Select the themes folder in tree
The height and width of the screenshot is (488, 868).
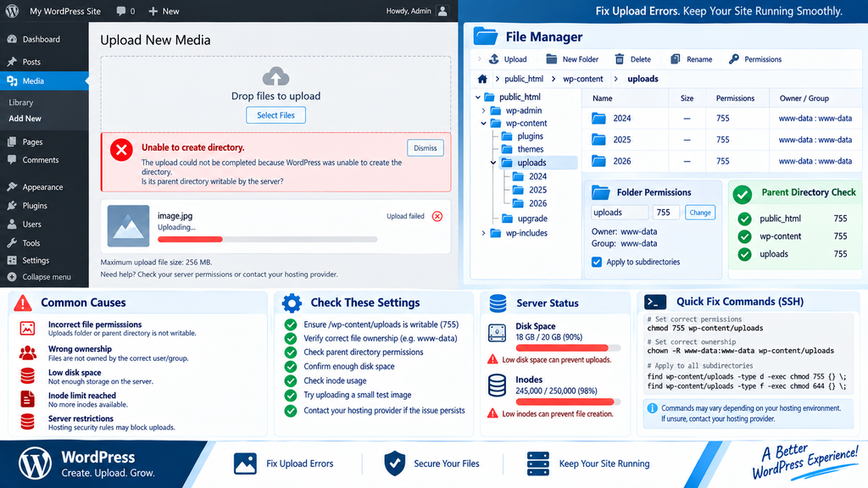(x=522, y=149)
